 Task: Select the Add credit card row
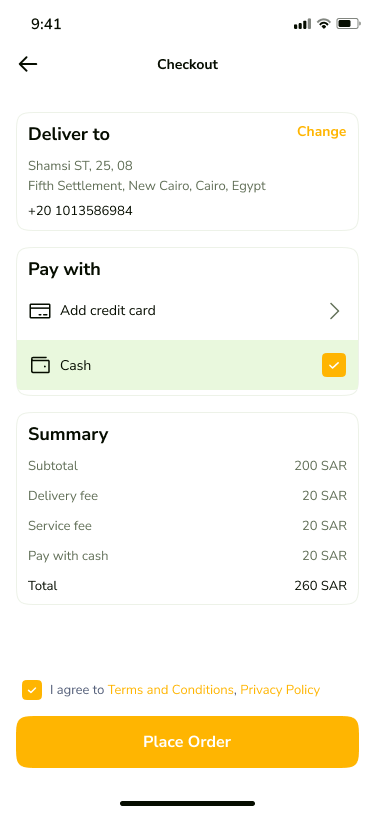(188, 311)
